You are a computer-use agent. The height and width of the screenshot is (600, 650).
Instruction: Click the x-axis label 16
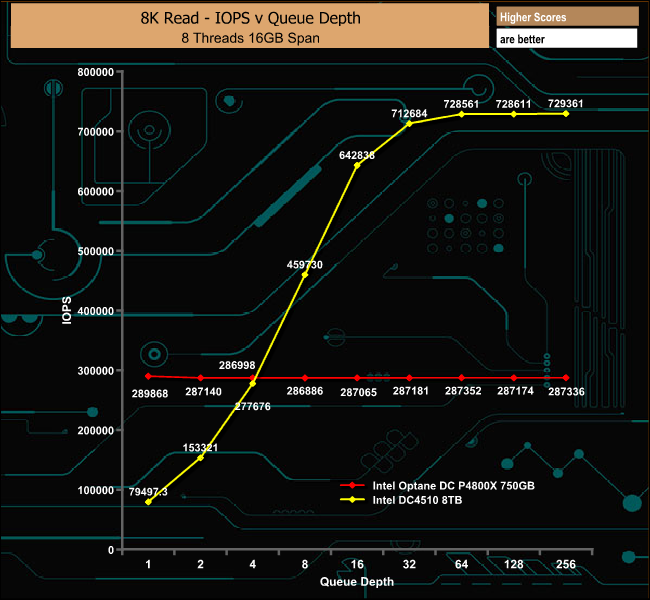(x=357, y=564)
